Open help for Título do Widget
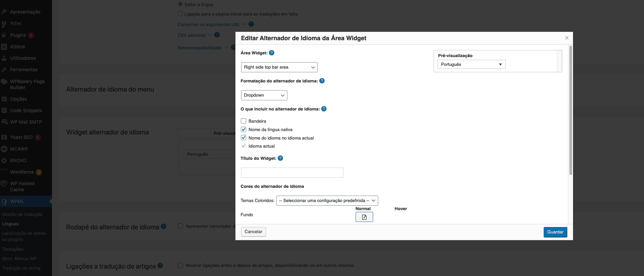The width and height of the screenshot is (644, 276). click(x=280, y=158)
